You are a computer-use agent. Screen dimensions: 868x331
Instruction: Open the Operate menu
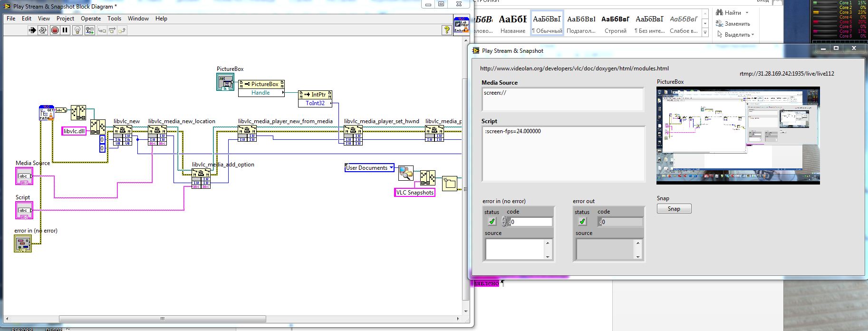coord(90,19)
